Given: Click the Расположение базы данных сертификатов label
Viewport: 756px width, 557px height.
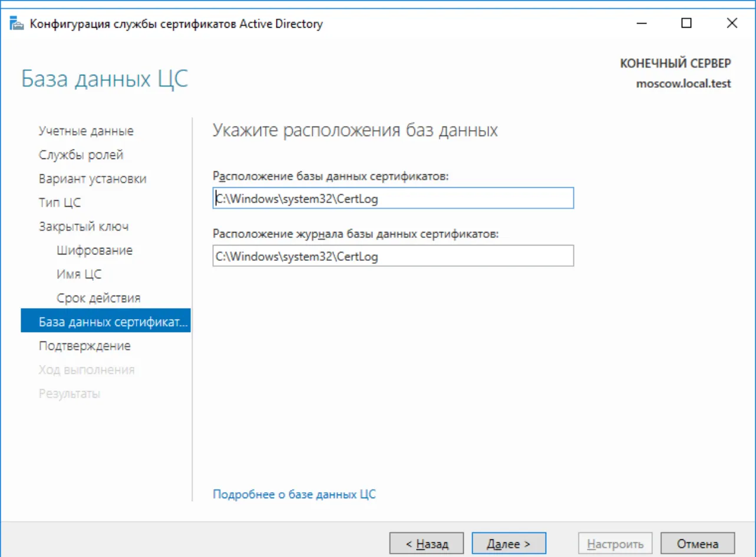Looking at the screenshot, I should coord(331,176).
